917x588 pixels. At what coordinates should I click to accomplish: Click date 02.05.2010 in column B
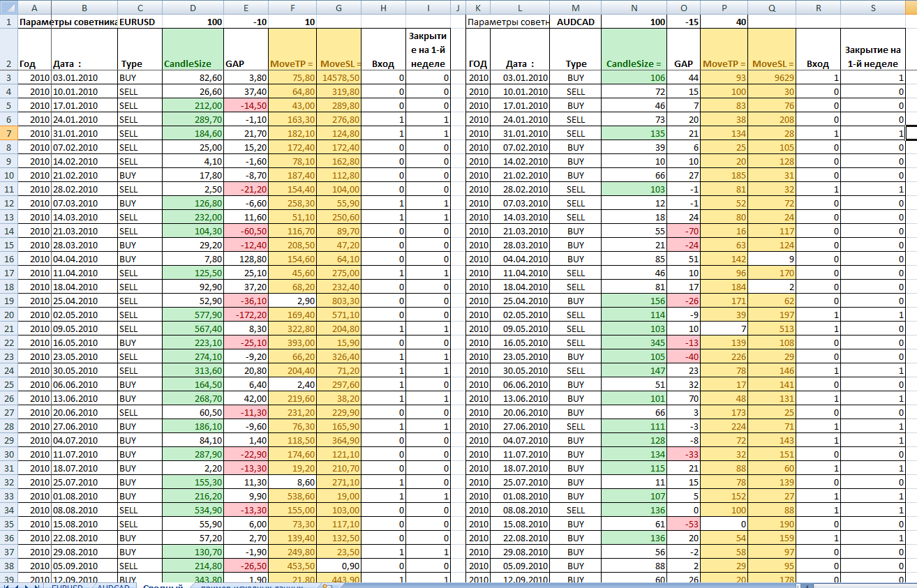(x=84, y=315)
